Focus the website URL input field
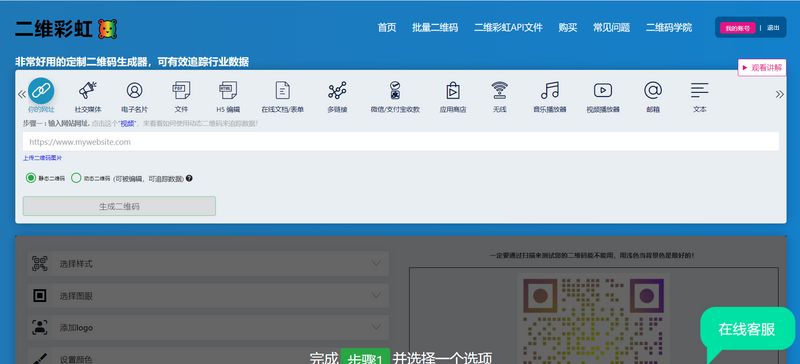The width and height of the screenshot is (800, 364). (401, 141)
